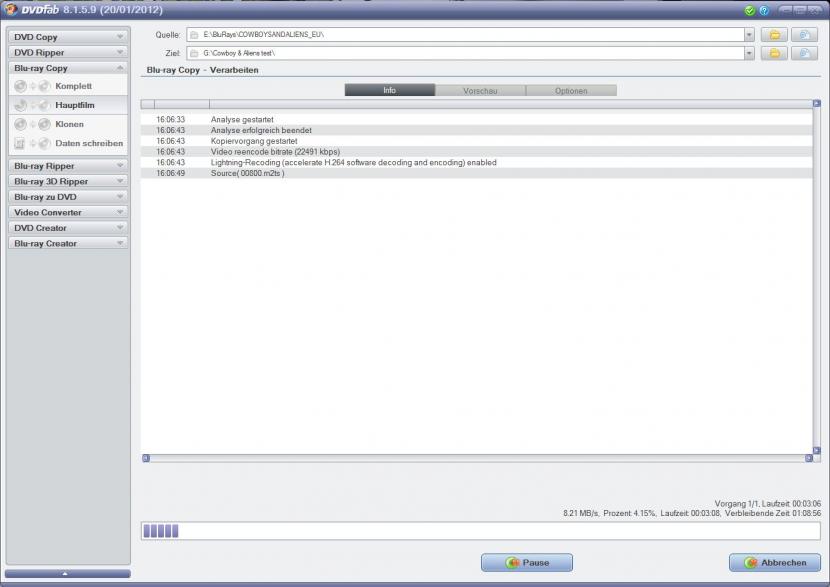
Task: Click the "Prozent: 4.15%" status text
Action: tap(629, 513)
